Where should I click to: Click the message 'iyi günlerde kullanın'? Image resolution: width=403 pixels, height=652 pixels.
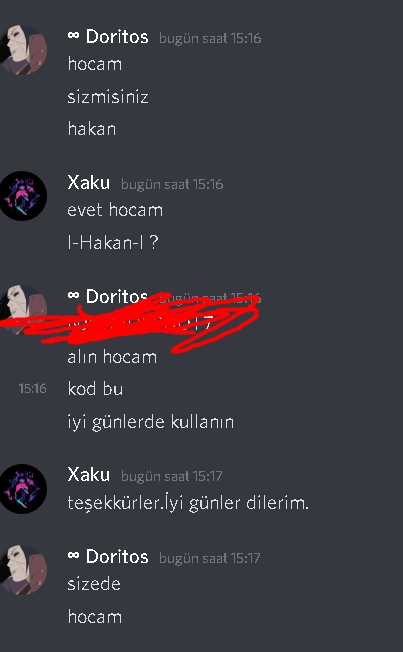[x=151, y=422]
